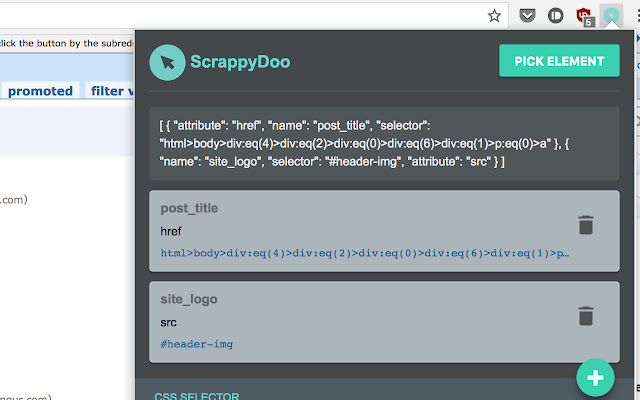The height and width of the screenshot is (400, 640).
Task: Click the ScrappyDoo title text
Action: (x=240, y=62)
